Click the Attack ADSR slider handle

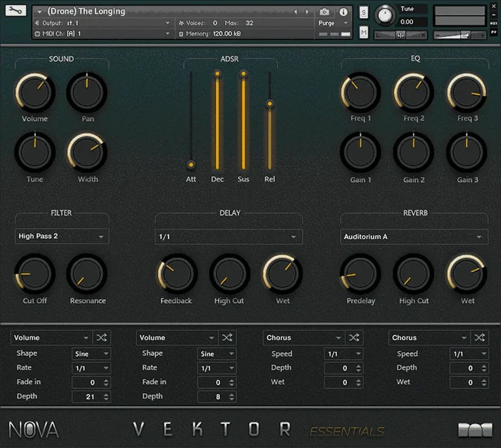(191, 165)
